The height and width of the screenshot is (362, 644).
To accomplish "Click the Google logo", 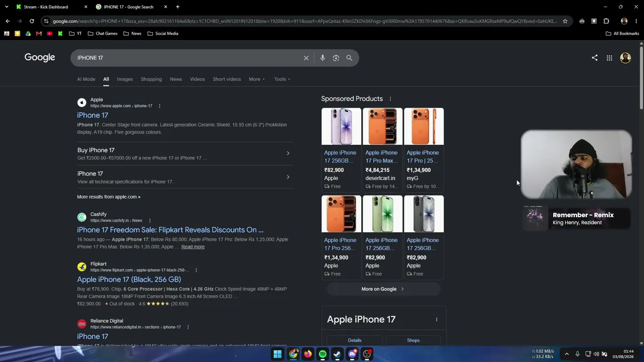I will tap(40, 57).
